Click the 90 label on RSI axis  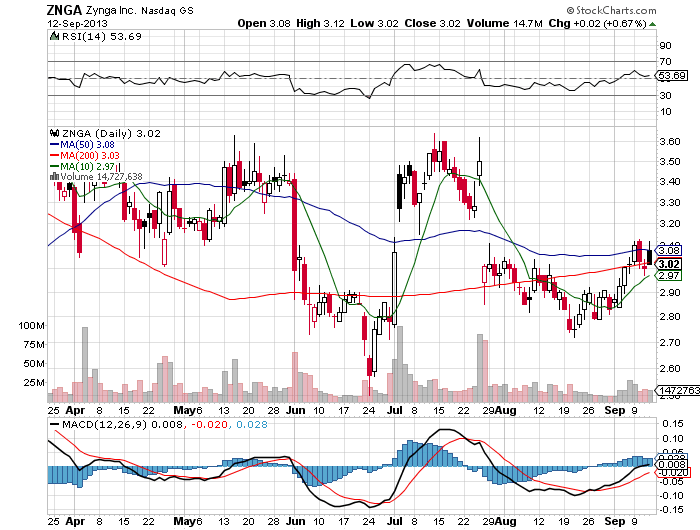coord(665,46)
